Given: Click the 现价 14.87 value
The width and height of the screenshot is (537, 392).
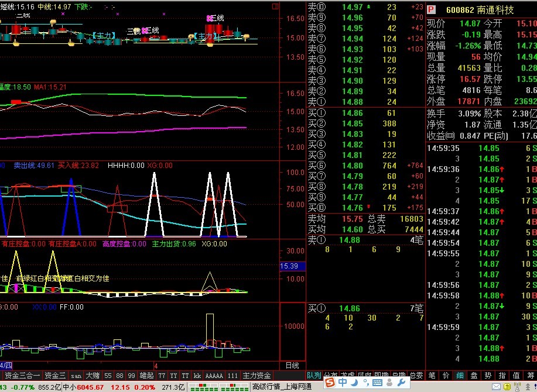Looking at the screenshot, I should click(x=470, y=23).
